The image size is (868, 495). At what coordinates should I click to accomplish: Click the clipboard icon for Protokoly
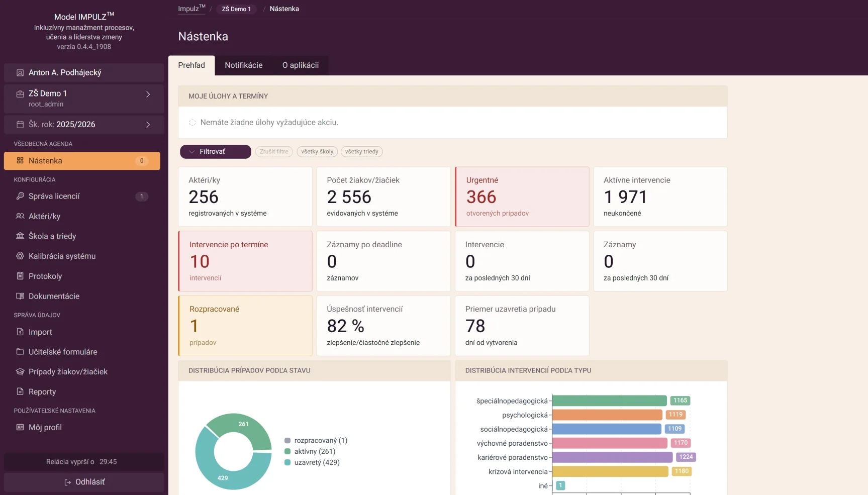point(20,276)
